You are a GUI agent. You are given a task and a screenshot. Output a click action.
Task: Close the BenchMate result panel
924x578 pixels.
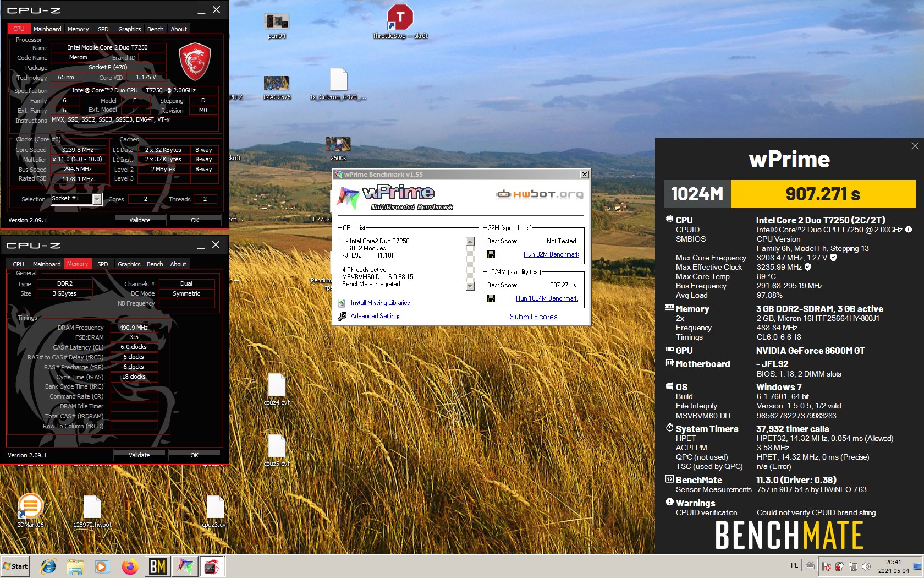(x=915, y=146)
